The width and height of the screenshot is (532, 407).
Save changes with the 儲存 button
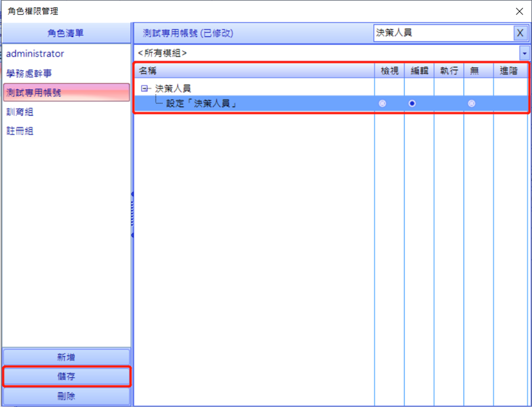pos(66,376)
